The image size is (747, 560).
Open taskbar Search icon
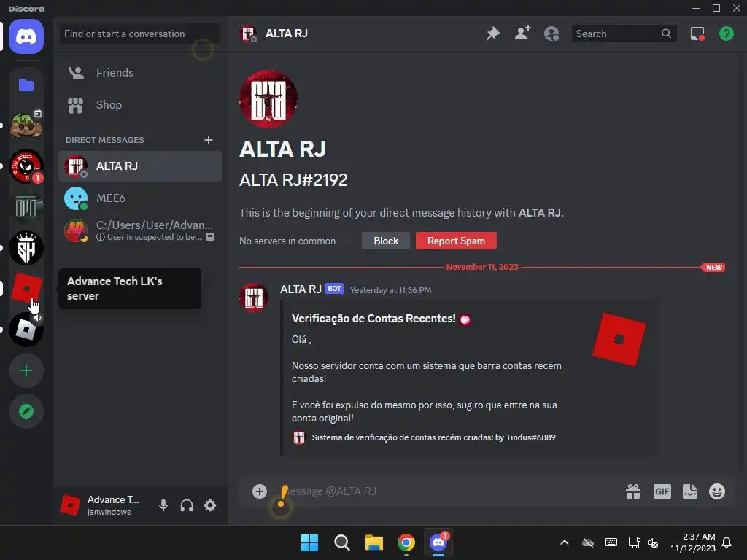click(342, 542)
